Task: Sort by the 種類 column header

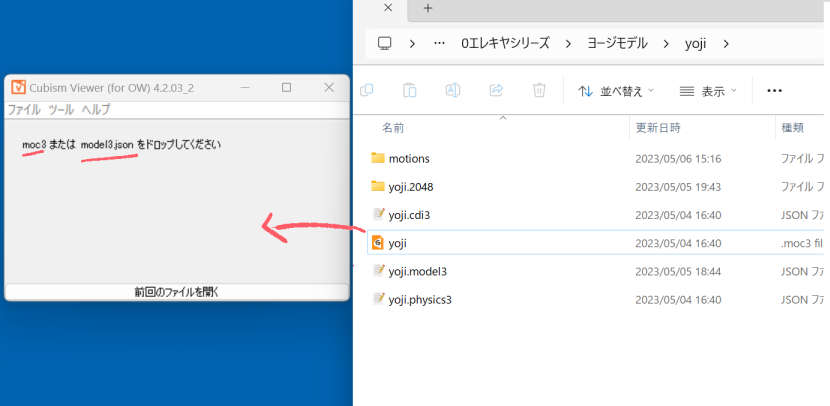Action: coord(793,128)
